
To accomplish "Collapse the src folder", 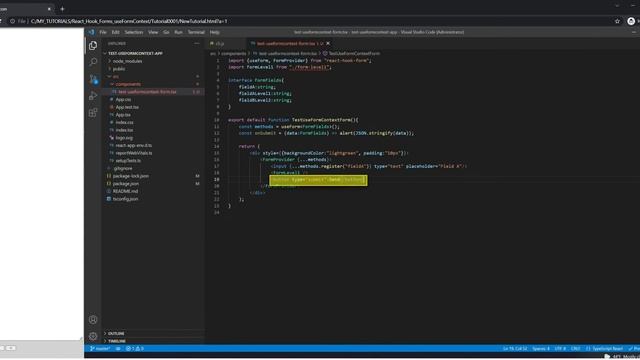I will tap(116, 76).
